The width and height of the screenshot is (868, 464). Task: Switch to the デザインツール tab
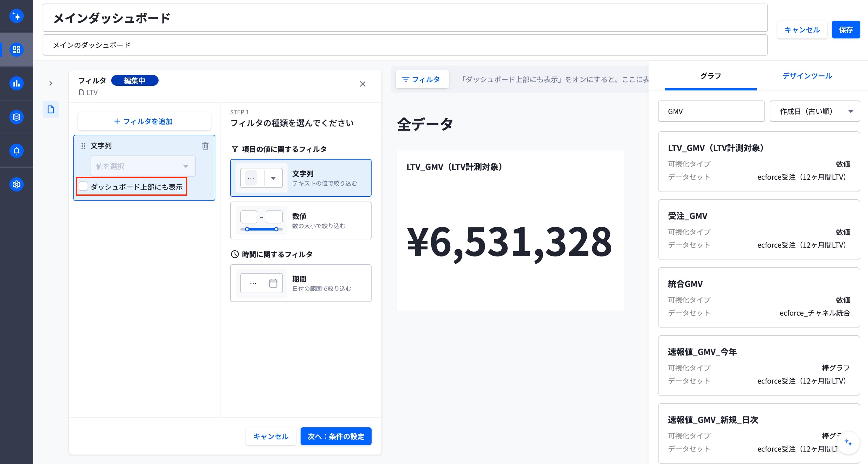(807, 76)
